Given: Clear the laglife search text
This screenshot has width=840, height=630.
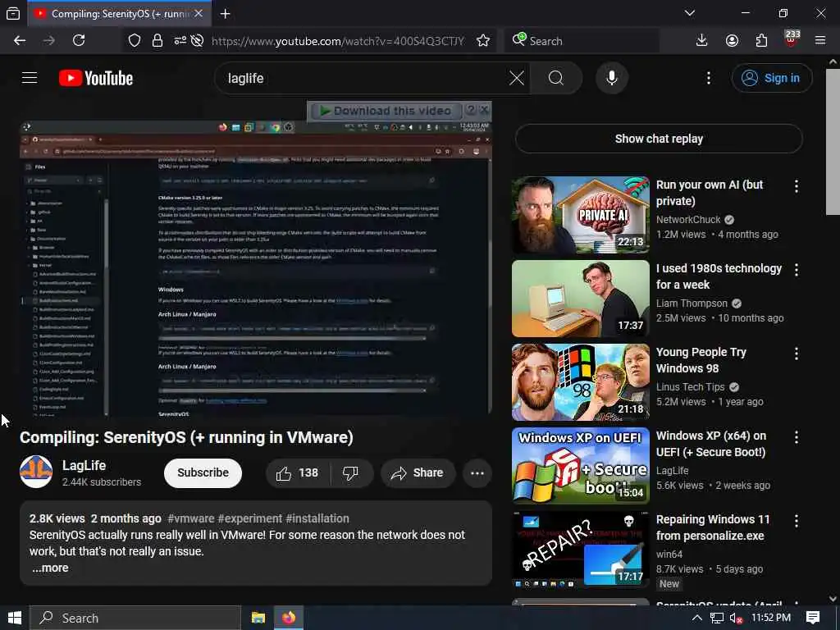Looking at the screenshot, I should 517,78.
